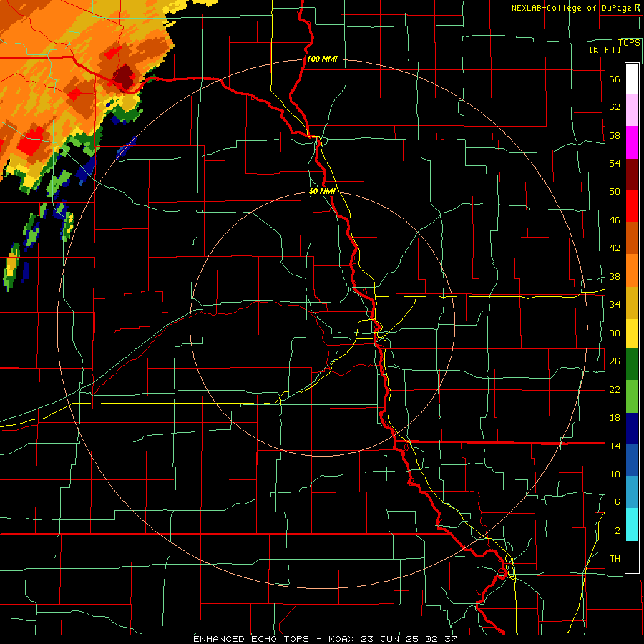The width and height of the screenshot is (644, 644).
Task: Click the black TH swatch in the legend
Action: (x=632, y=557)
